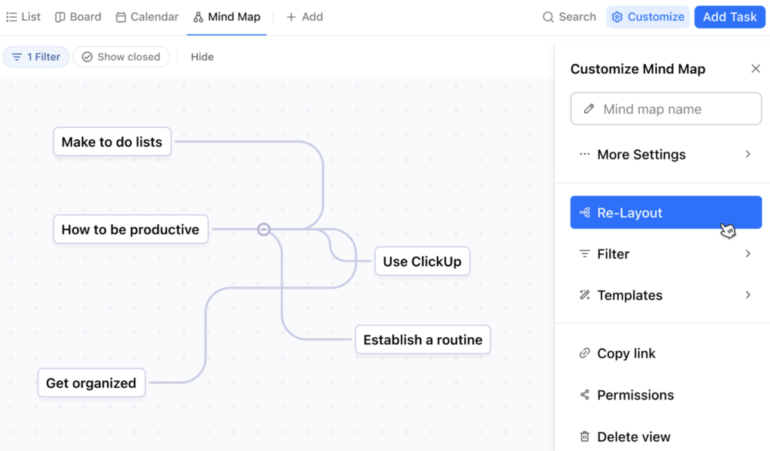Screen dimensions: 770x451
Task: Click the More Settings ellipsis icon
Action: tap(585, 154)
